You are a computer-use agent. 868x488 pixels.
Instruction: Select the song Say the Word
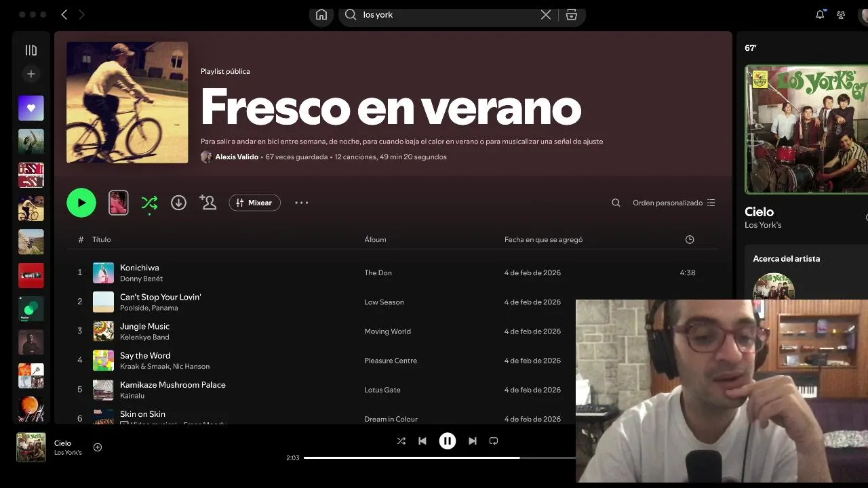point(145,355)
